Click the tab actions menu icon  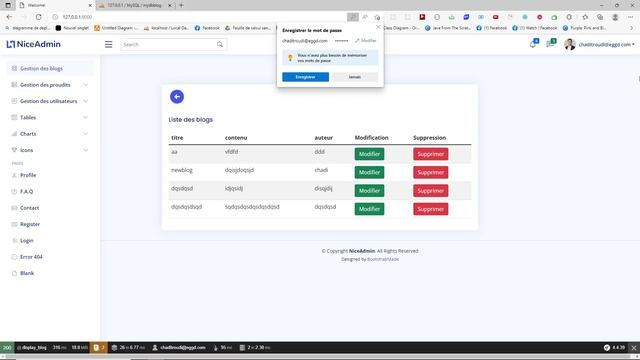pos(8,5)
